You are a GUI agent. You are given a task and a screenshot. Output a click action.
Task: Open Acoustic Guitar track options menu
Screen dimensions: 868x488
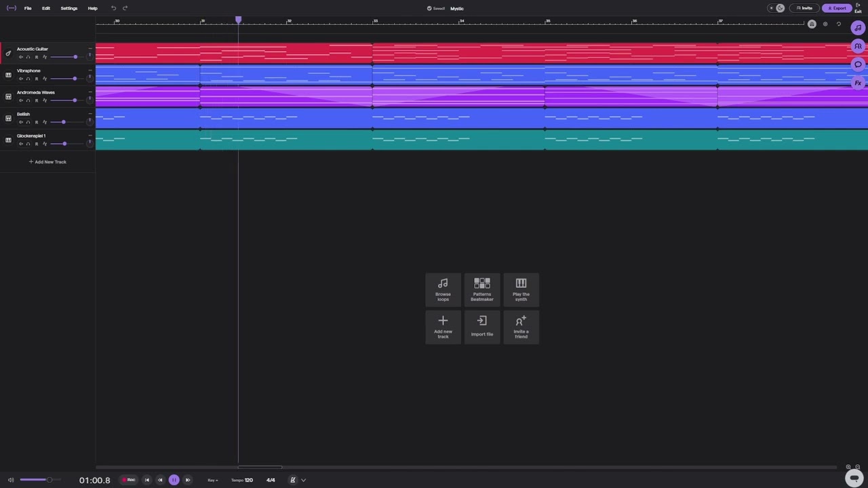[x=90, y=49]
